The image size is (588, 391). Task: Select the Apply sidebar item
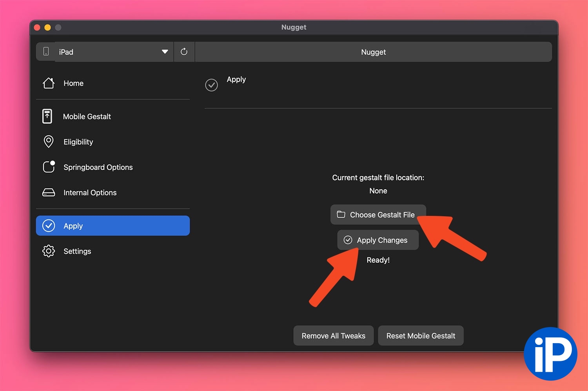(113, 226)
